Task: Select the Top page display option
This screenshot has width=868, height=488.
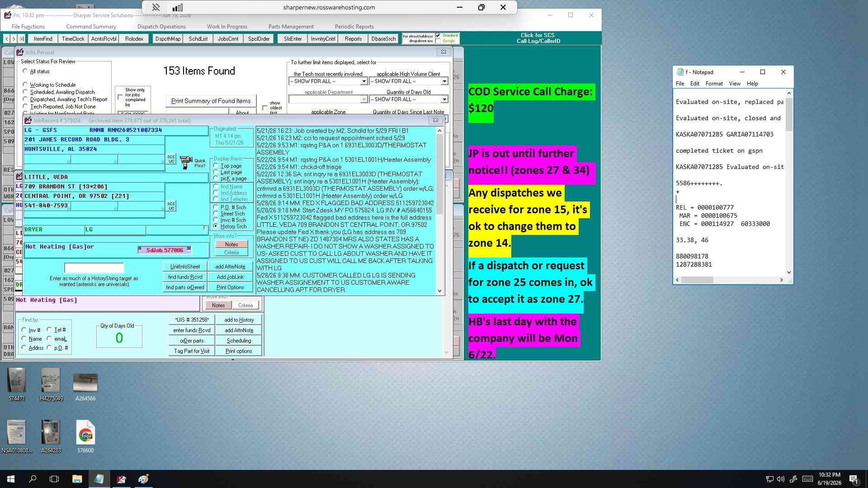Action: (216, 165)
